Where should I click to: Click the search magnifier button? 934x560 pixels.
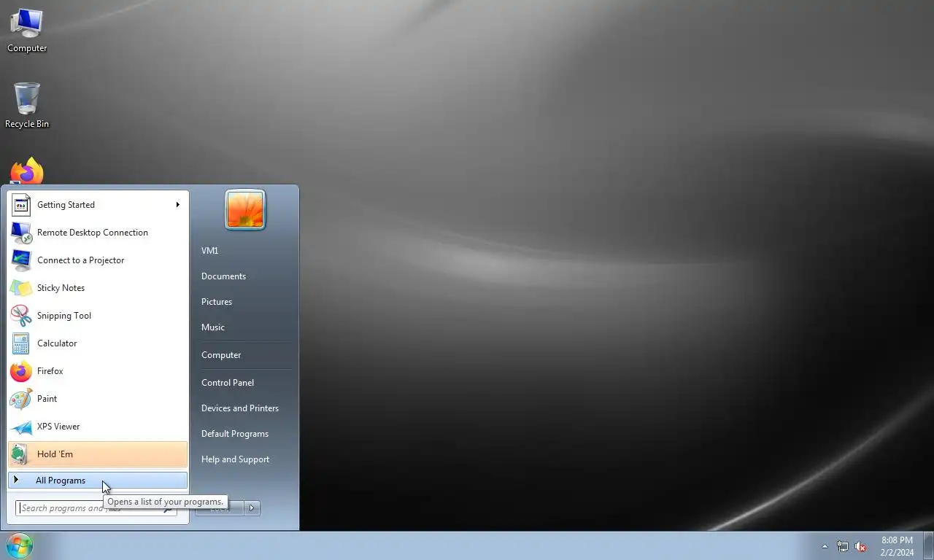pyautogui.click(x=169, y=508)
